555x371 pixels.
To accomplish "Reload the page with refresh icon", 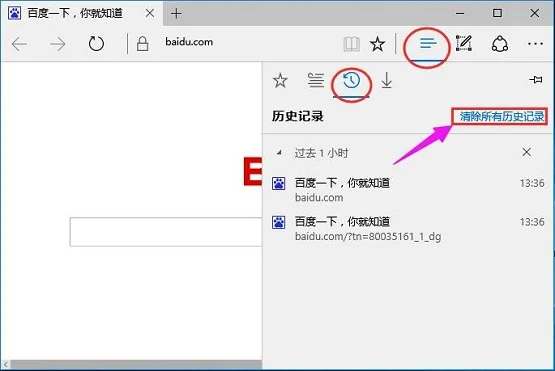I will tap(96, 44).
